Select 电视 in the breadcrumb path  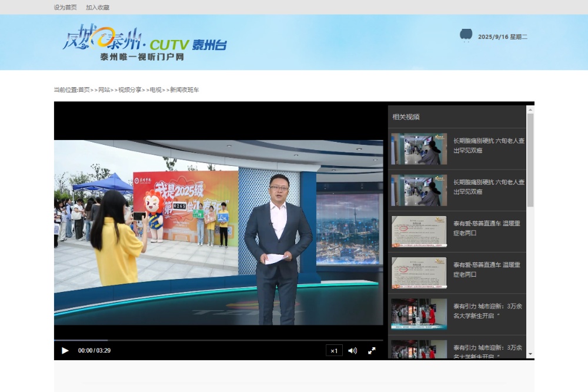pos(156,90)
